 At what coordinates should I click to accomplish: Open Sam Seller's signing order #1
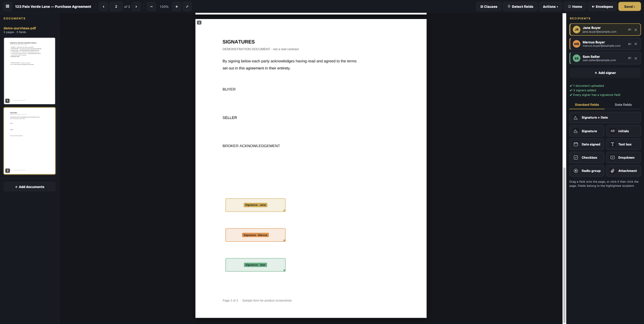click(630, 58)
